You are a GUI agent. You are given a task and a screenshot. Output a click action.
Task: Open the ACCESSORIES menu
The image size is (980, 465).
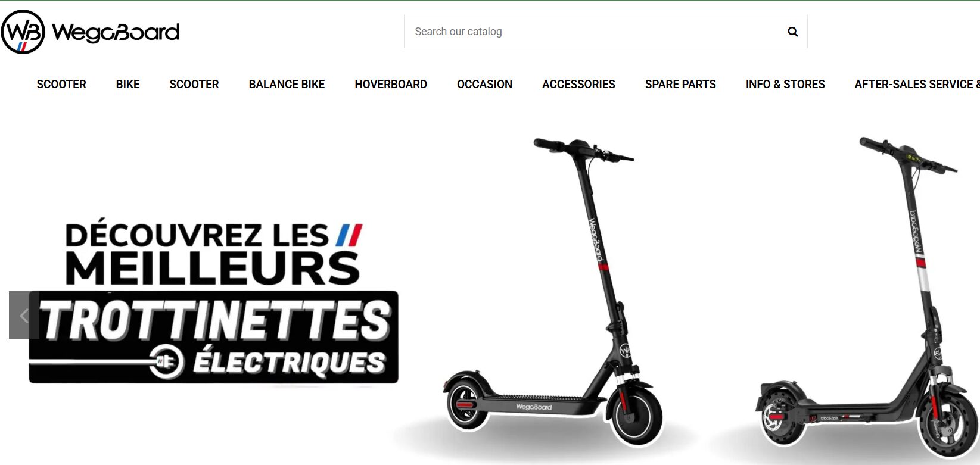coord(578,84)
